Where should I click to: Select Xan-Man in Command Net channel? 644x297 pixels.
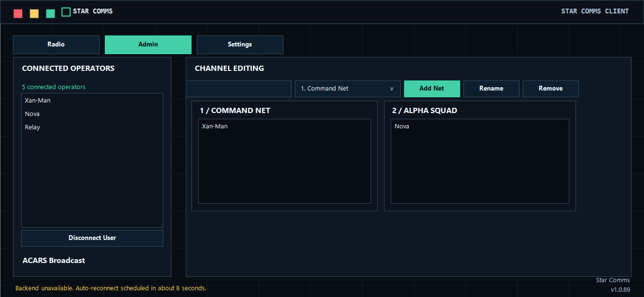click(284, 126)
